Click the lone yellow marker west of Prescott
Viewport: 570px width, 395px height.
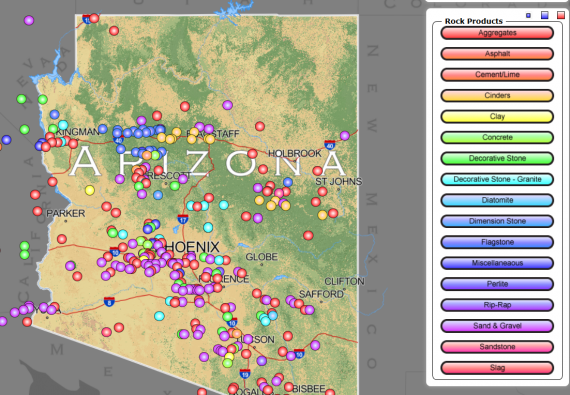(89, 190)
